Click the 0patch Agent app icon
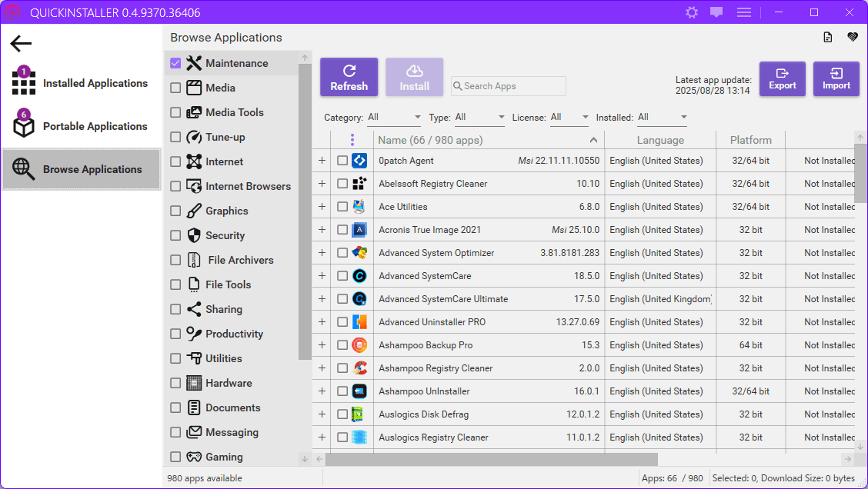868x489 pixels. pyautogui.click(x=359, y=161)
